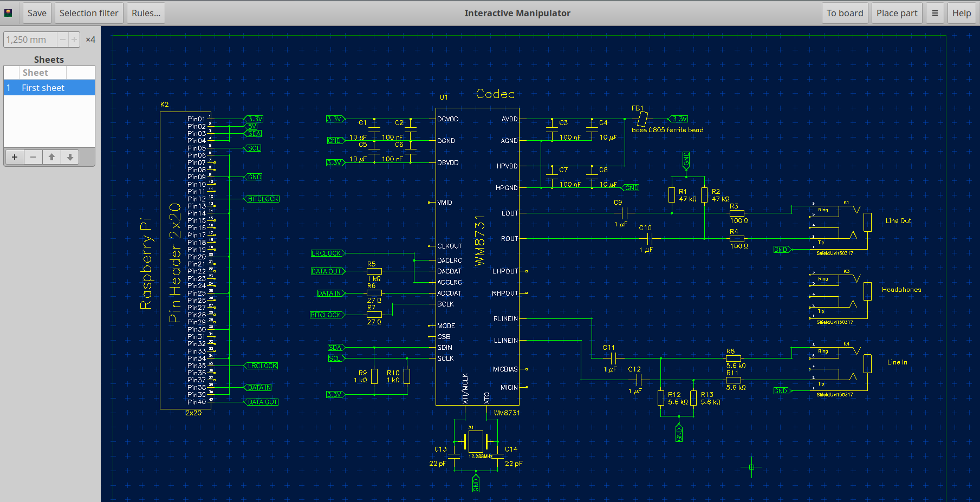980x502 pixels.
Task: Click the SCL net label near SCLK
Action: click(x=336, y=358)
